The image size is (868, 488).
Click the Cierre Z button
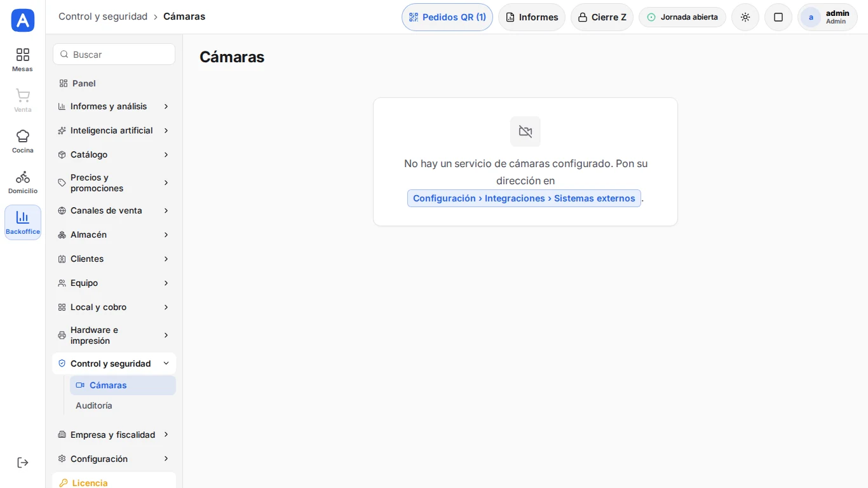pyautogui.click(x=602, y=17)
